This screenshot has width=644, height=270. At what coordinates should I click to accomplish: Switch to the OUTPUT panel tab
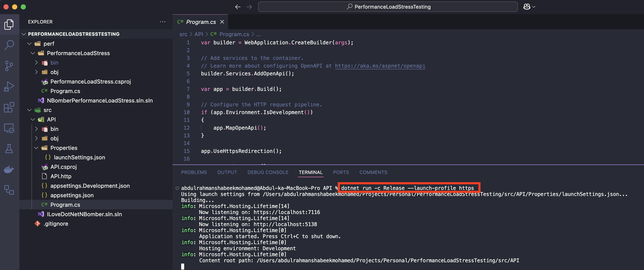coord(227,172)
